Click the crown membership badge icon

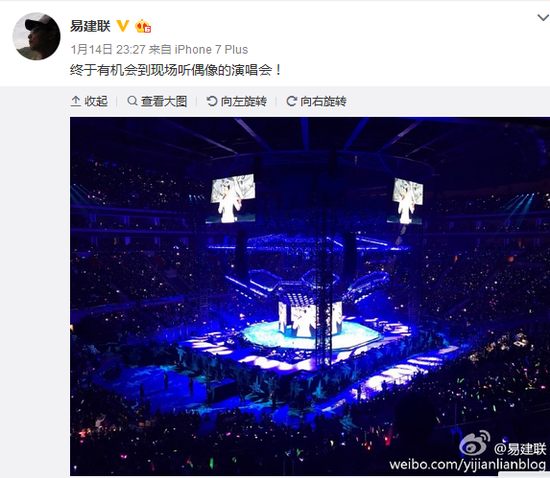coord(143,26)
